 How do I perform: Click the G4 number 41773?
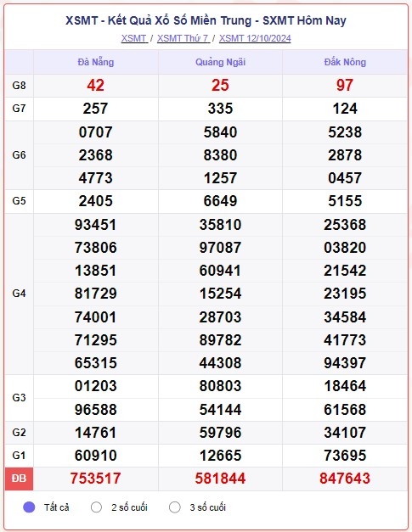pyautogui.click(x=345, y=340)
